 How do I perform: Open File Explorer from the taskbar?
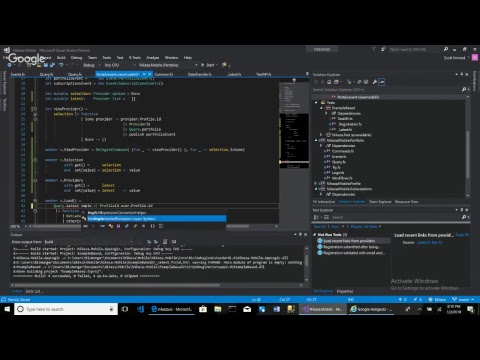click(218, 309)
